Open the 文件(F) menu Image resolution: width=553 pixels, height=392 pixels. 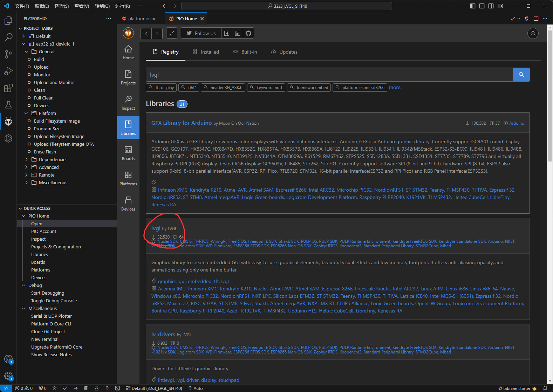22,6
